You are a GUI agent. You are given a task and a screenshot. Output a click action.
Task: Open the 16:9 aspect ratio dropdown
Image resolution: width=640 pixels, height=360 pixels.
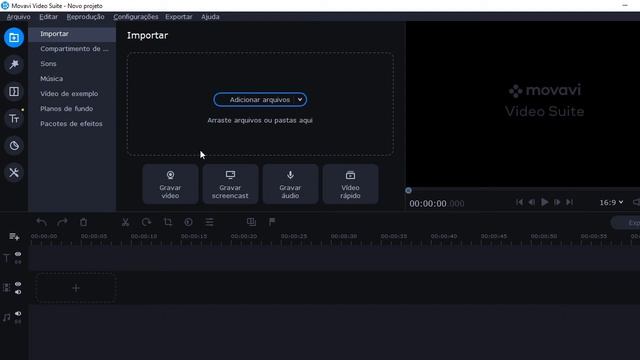(611, 202)
